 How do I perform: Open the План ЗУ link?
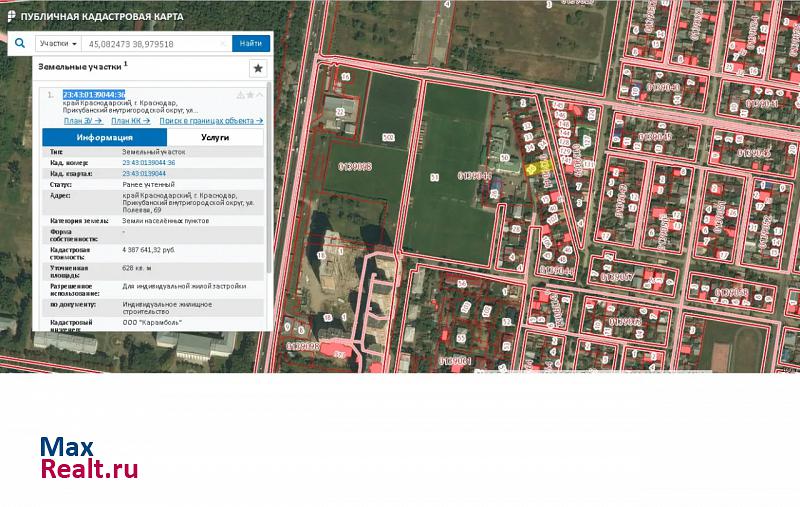(x=82, y=120)
